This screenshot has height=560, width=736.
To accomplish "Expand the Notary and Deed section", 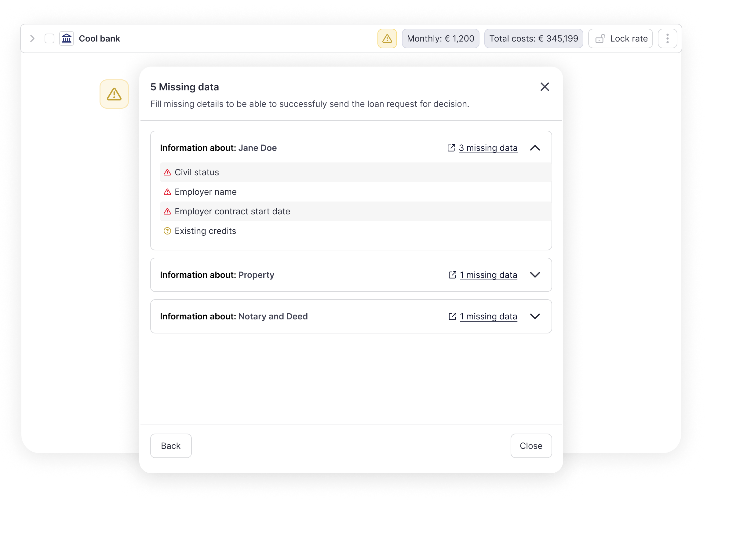I will [x=535, y=316].
